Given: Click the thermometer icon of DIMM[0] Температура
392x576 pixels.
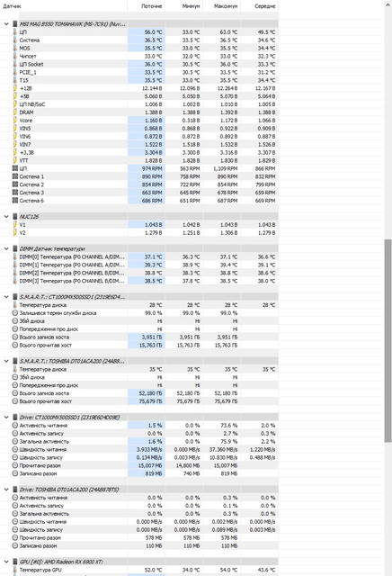Looking at the screenshot, I should pyautogui.click(x=15, y=256).
